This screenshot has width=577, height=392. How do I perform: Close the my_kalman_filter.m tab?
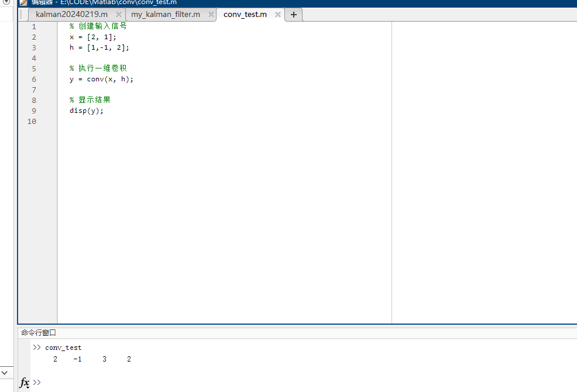click(211, 15)
